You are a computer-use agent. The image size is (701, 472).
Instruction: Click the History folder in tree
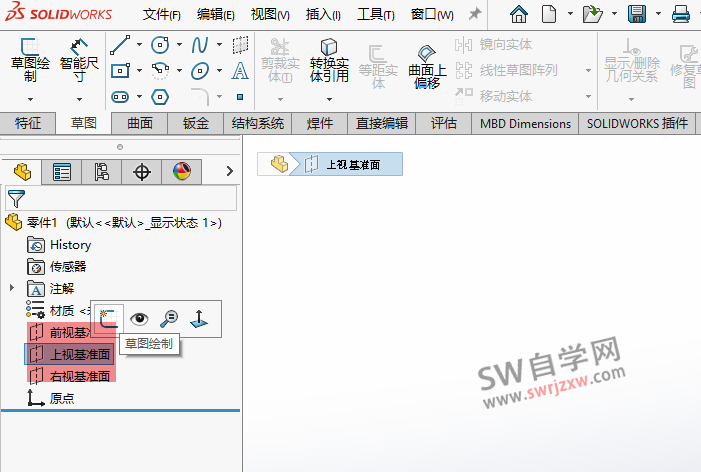(x=59, y=245)
